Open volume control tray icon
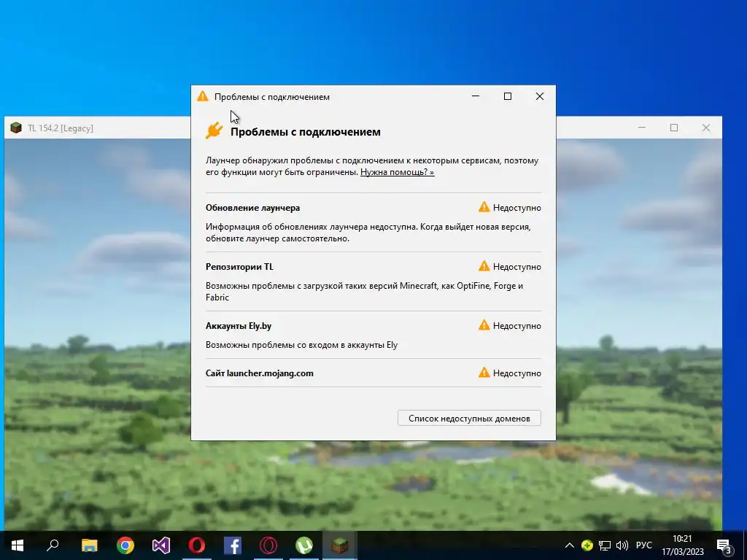 pos(622,545)
